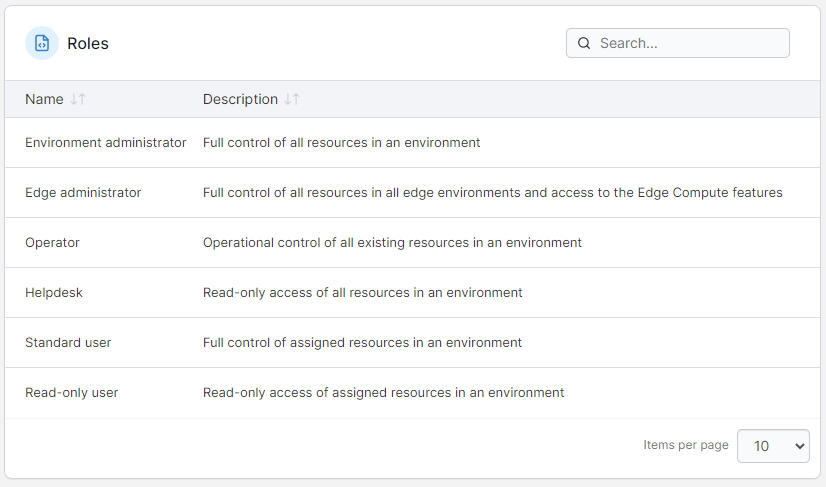Screen dimensions: 826x487
Task: Select the Environment administrator role
Action: coord(105,143)
